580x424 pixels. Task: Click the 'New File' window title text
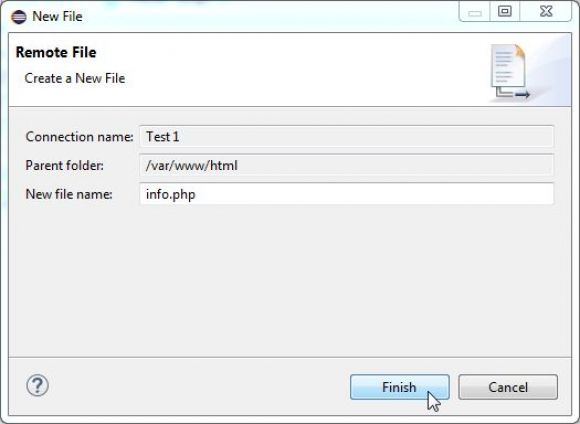point(57,16)
